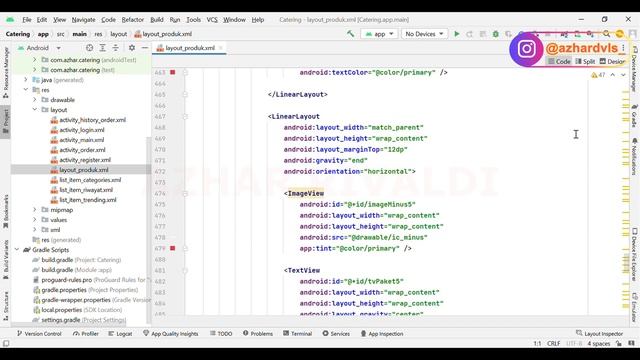Image resolution: width=640 pixels, height=360 pixels.
Task: Open Project panel gear options
Action: [x=131, y=48]
